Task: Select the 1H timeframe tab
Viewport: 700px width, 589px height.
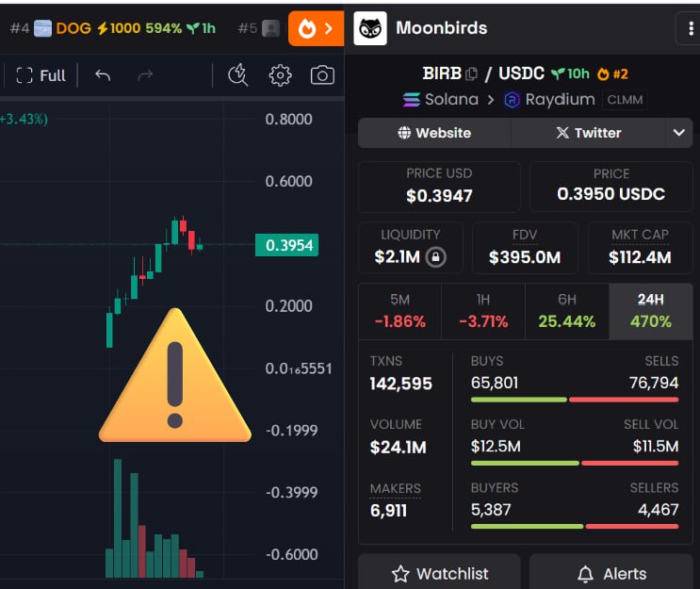Action: click(483, 311)
